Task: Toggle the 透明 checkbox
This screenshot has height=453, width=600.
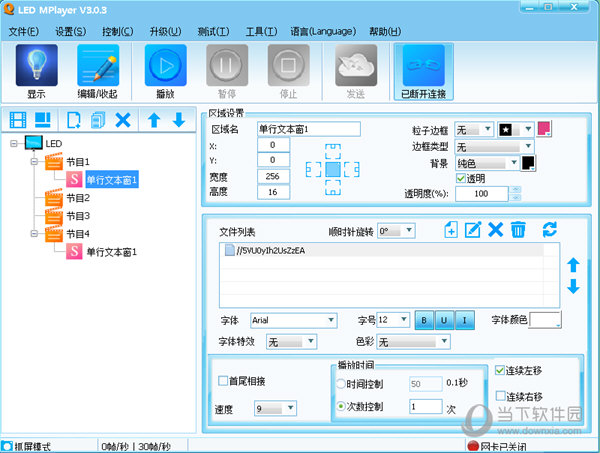Action: pyautogui.click(x=461, y=178)
